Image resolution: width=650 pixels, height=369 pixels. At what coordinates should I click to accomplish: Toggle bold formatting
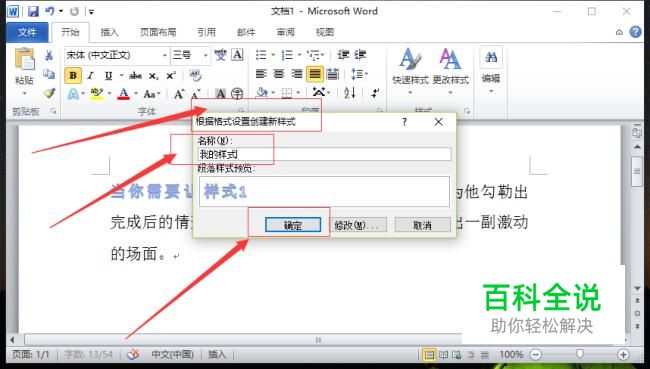[x=73, y=75]
